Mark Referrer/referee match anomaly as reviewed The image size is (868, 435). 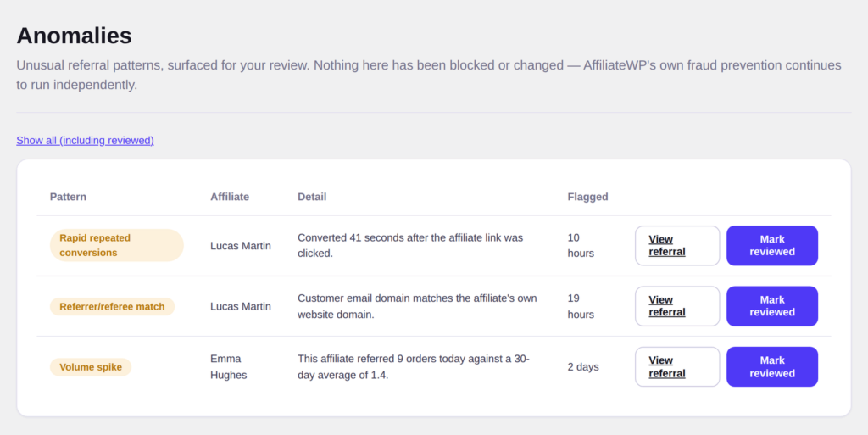[x=771, y=306]
